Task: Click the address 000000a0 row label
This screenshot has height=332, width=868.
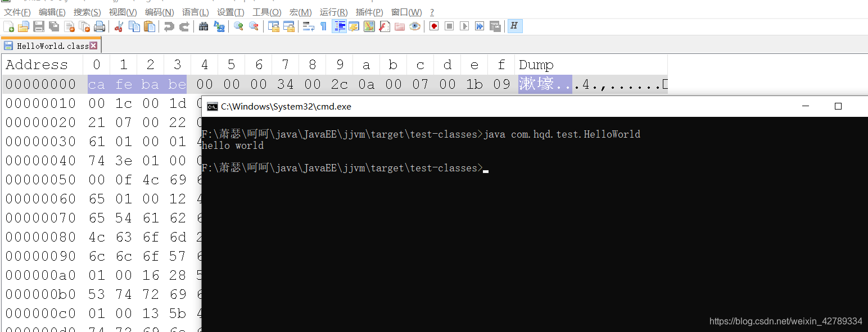Action: (40, 275)
